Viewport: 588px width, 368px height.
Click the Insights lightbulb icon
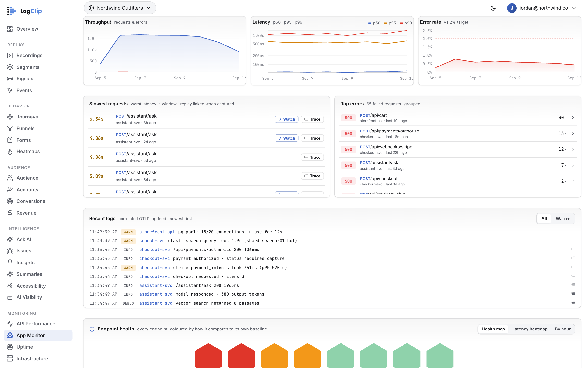[x=10, y=263]
